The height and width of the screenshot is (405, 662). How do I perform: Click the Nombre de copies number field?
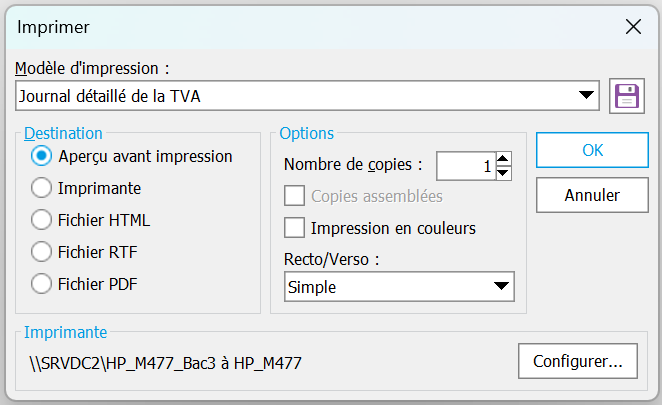coord(465,165)
